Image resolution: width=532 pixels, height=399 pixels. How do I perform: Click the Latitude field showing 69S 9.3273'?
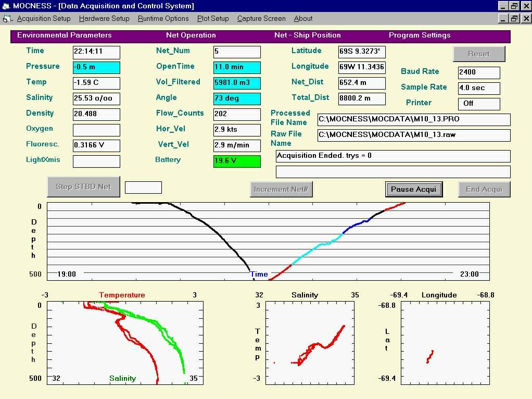click(x=362, y=52)
